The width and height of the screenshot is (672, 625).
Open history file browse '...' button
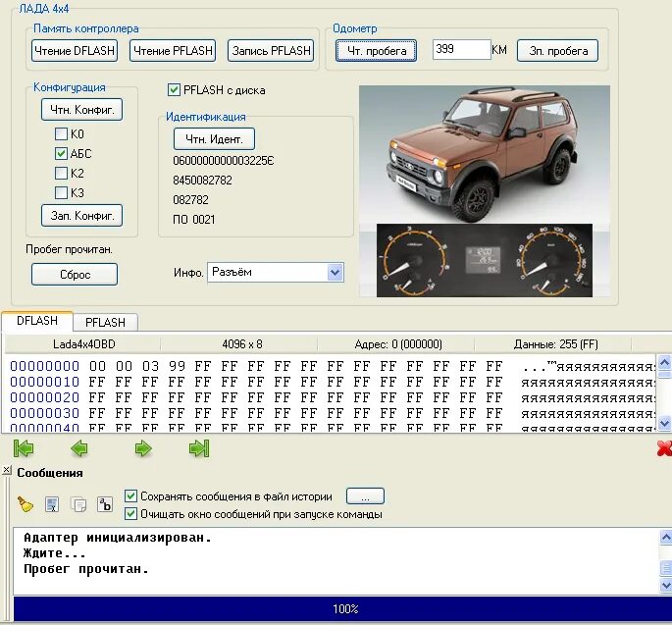click(x=365, y=497)
